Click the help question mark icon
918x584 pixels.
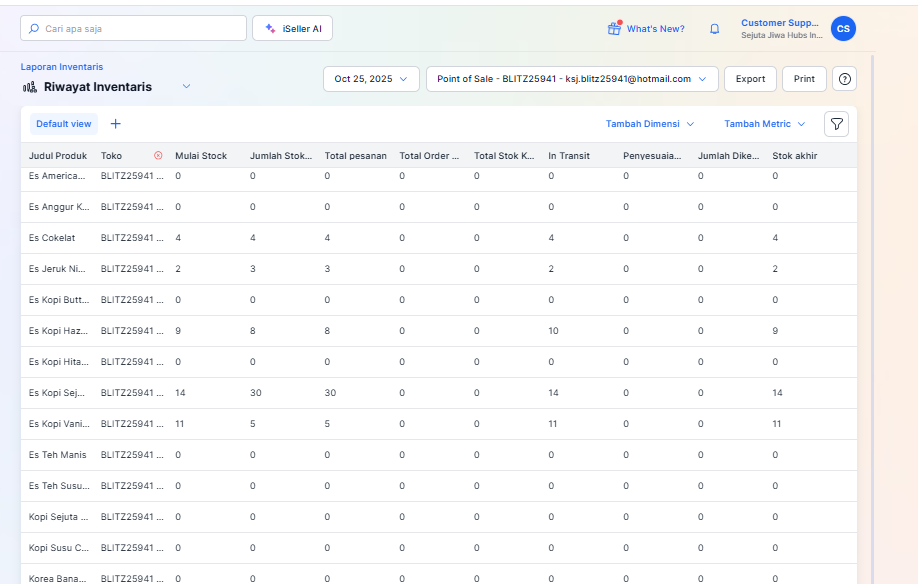[x=845, y=79]
